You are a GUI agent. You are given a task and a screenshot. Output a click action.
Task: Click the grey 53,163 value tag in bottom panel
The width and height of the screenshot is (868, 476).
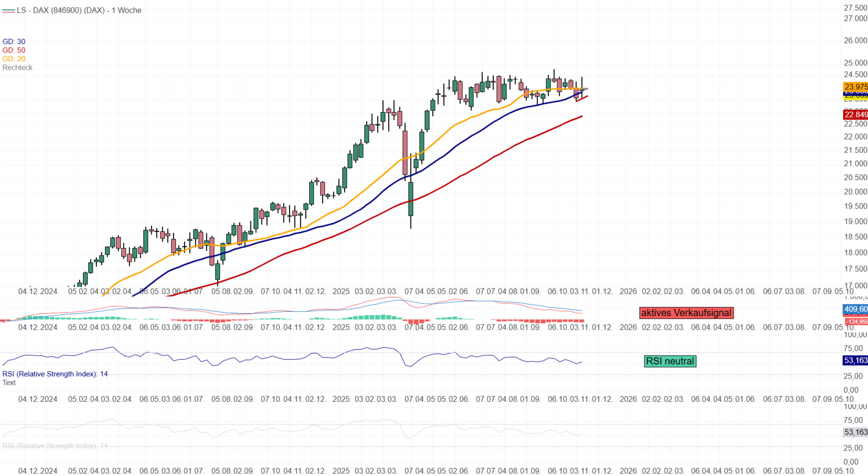tap(856, 432)
